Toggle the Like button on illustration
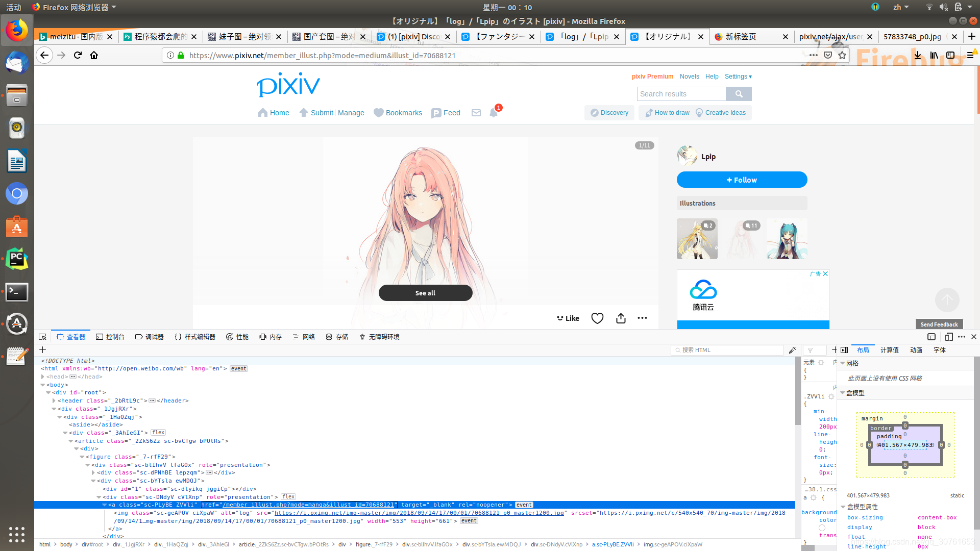 coord(568,317)
